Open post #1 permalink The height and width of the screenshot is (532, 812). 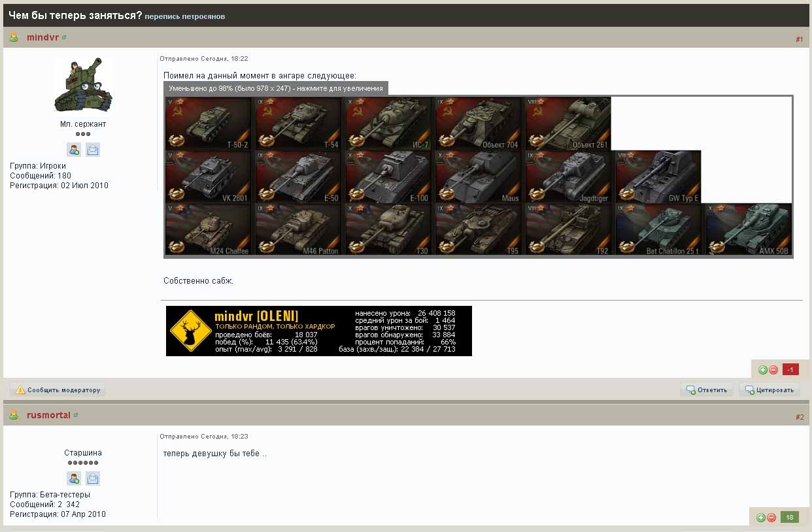[x=799, y=39]
